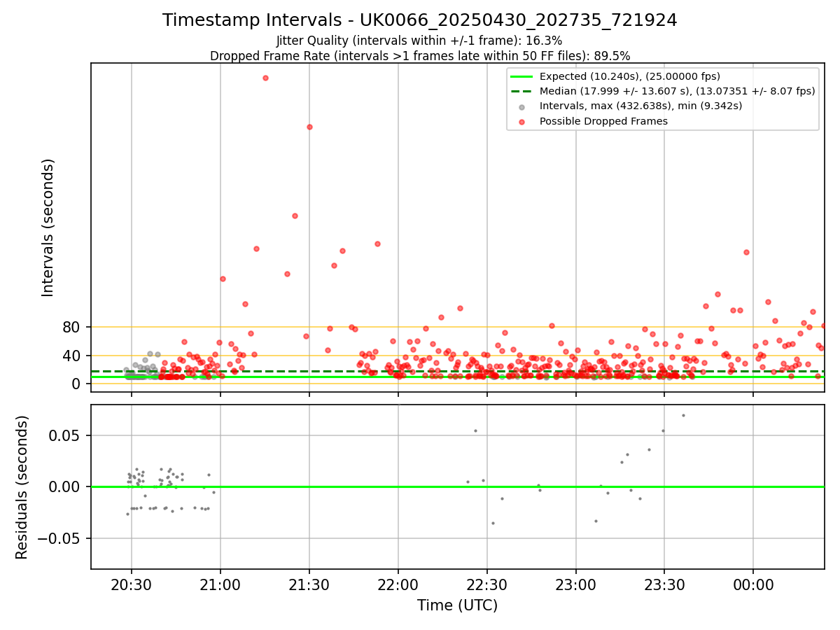The width and height of the screenshot is (840, 630).
Task: Click the 23:30 time tick label
Action: click(664, 584)
